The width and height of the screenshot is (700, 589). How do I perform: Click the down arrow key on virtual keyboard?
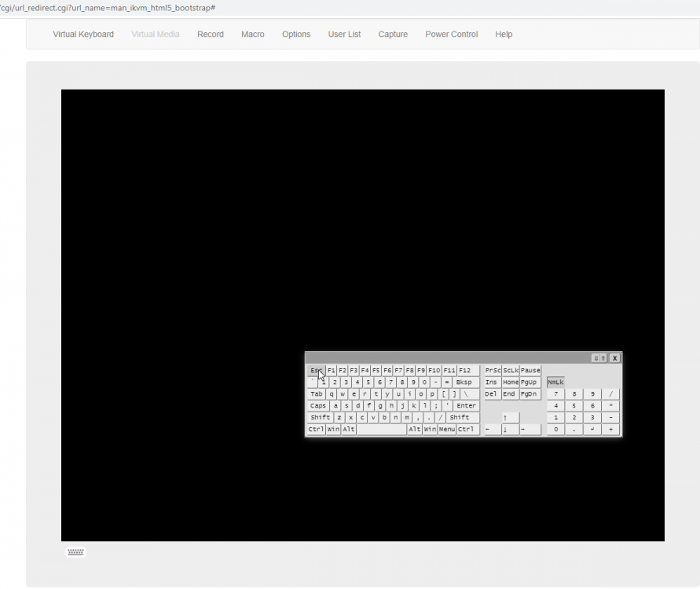510,430
